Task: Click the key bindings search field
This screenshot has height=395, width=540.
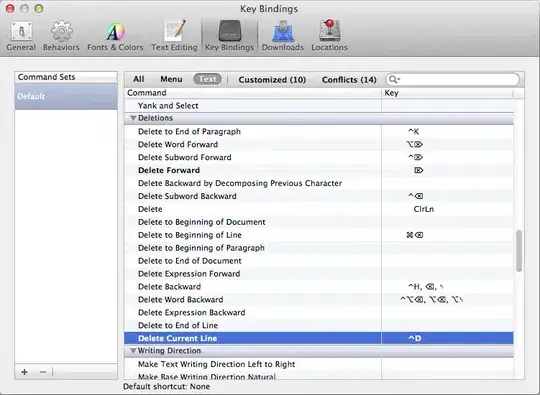Action: [453, 80]
